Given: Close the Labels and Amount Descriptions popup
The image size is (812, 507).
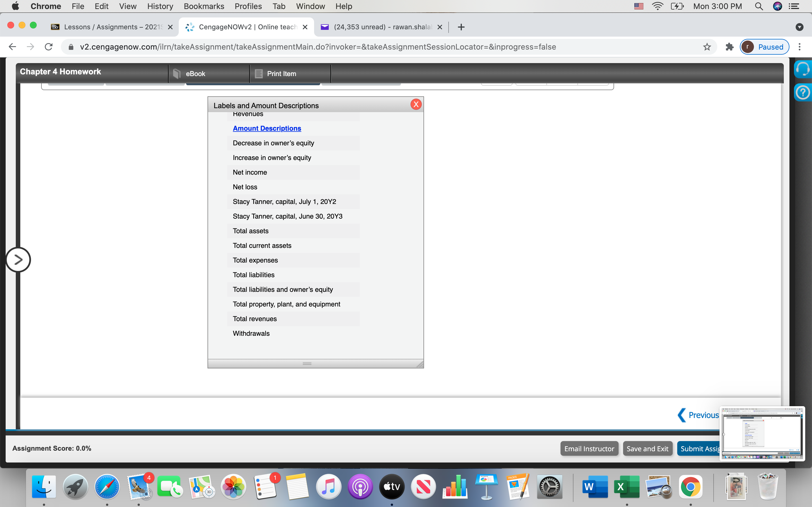Looking at the screenshot, I should [x=416, y=104].
